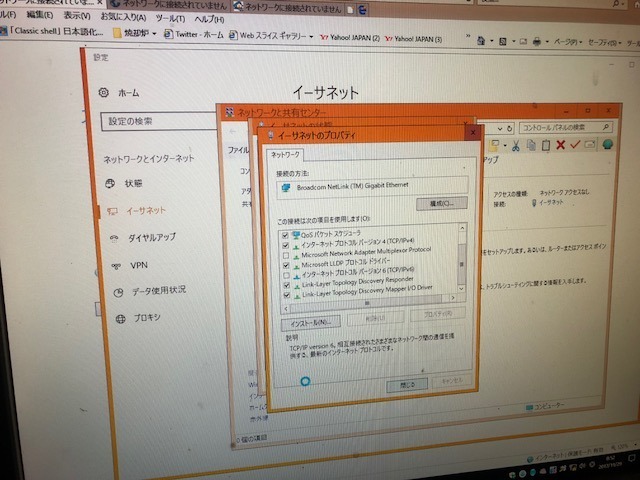The image size is (640, 480).
Task: Click the Yahoo! JAPAN (3) favorite
Action: (x=413, y=39)
